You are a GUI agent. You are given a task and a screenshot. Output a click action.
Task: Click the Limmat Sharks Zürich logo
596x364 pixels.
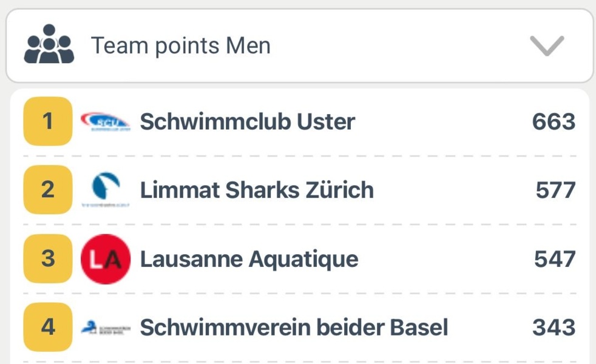pyautogui.click(x=105, y=190)
